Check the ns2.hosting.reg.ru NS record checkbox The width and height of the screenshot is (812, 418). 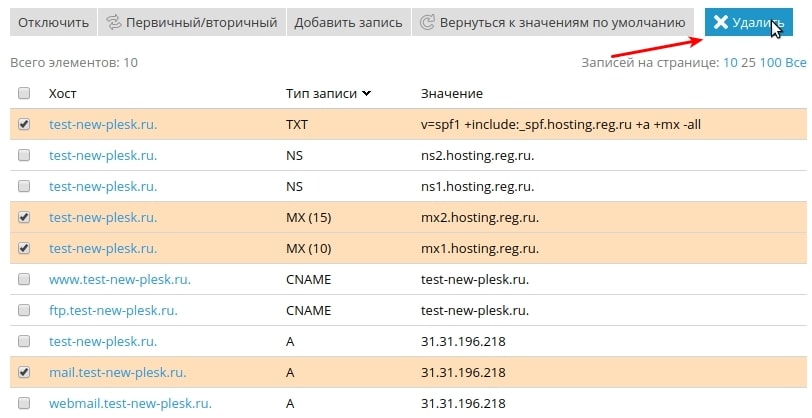pyautogui.click(x=24, y=156)
